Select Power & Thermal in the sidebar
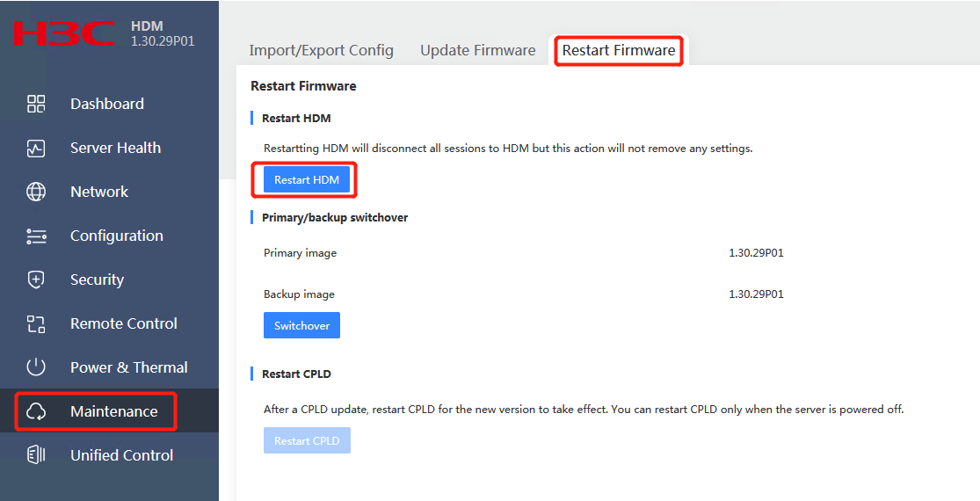This screenshot has width=980, height=501. [128, 367]
